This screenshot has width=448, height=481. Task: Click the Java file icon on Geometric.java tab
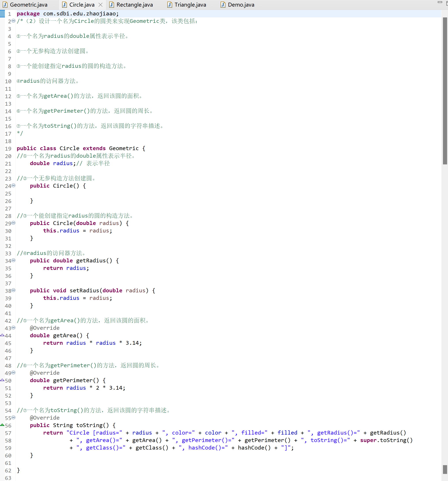pyautogui.click(x=5, y=5)
